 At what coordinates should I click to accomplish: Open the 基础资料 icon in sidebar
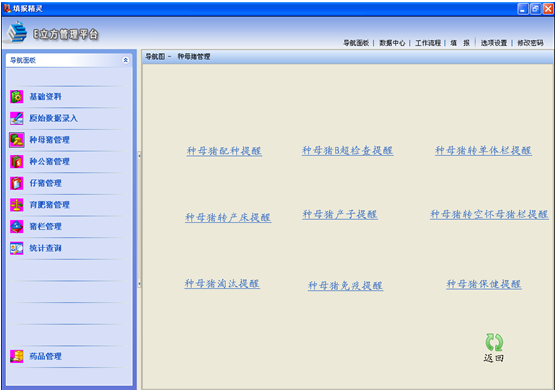coord(17,97)
